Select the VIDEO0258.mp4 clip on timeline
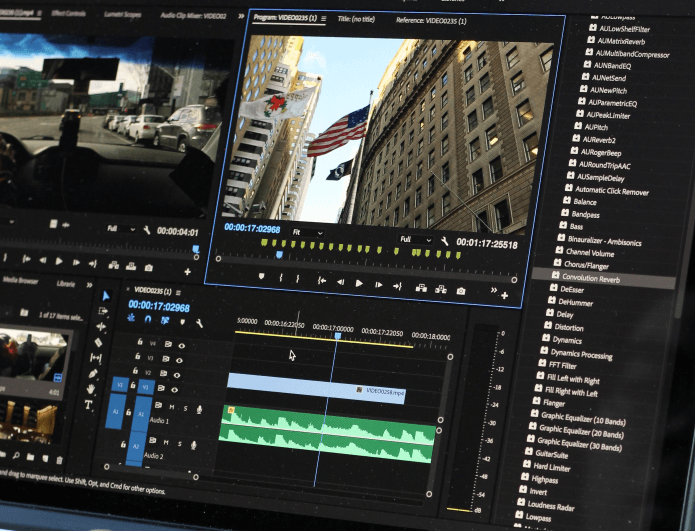This screenshot has height=531, width=695. click(316, 388)
